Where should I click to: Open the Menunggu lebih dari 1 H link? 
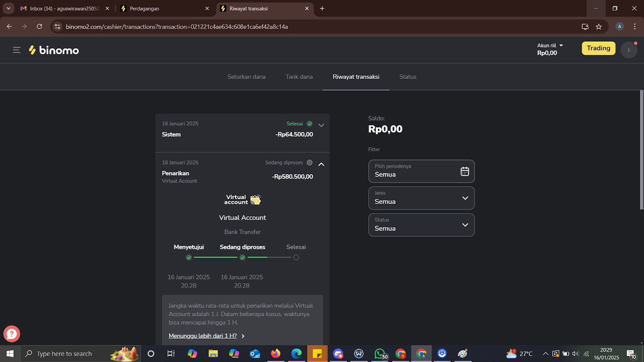(203, 335)
